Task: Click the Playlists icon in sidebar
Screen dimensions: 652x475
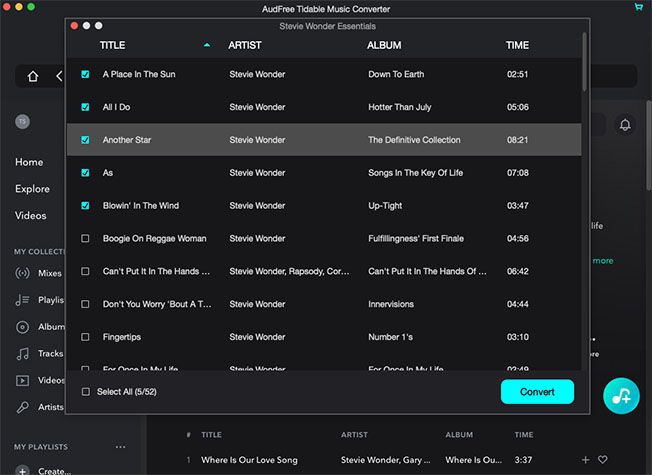Action: tap(22, 300)
